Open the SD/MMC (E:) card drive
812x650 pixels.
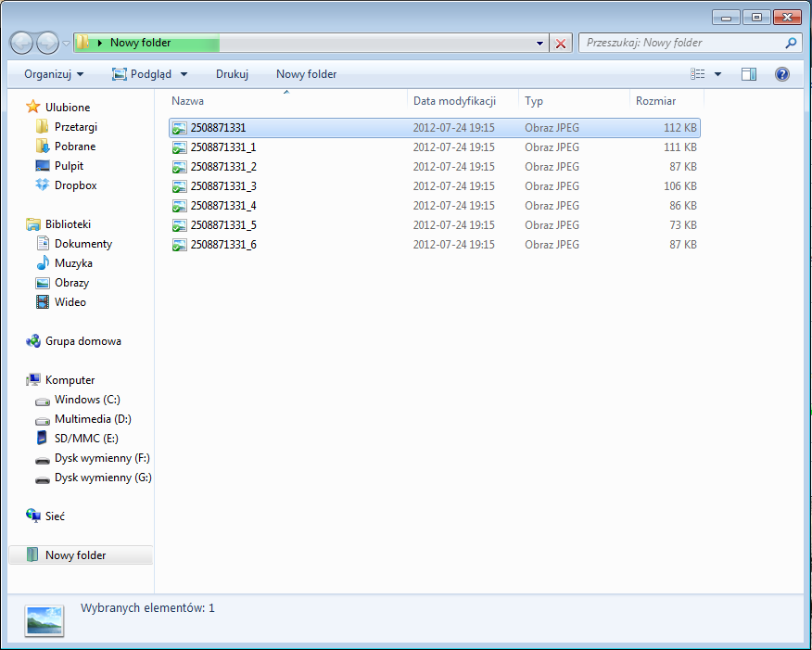pos(86,439)
